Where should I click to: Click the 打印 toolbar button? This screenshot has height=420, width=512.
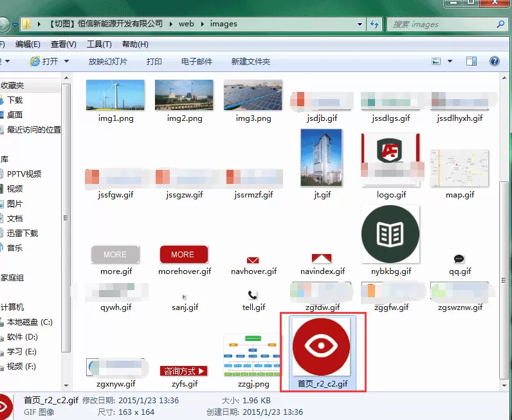tap(154, 61)
